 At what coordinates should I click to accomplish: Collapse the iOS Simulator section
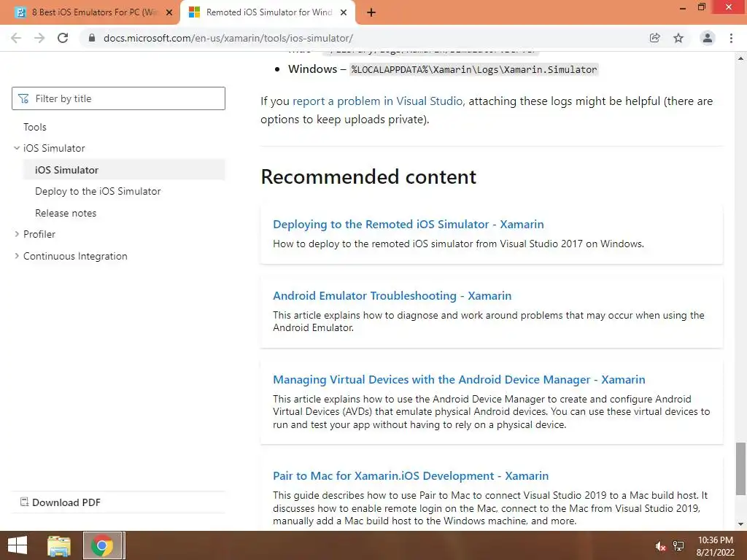18,148
